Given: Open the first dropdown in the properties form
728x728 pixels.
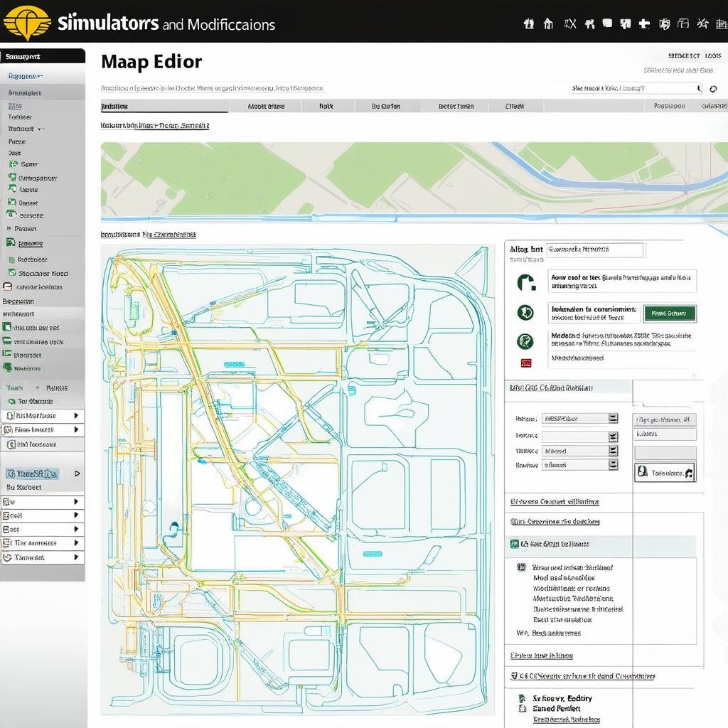Looking at the screenshot, I should pyautogui.click(x=613, y=419).
